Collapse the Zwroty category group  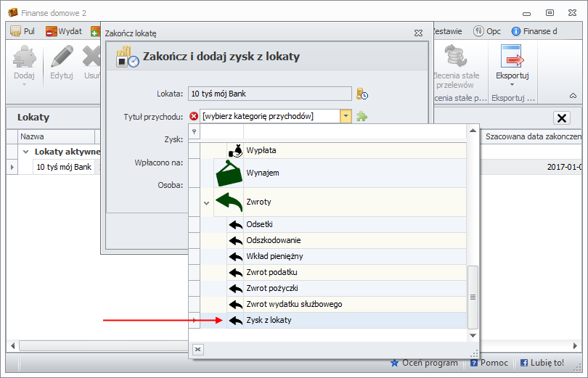[207, 203]
